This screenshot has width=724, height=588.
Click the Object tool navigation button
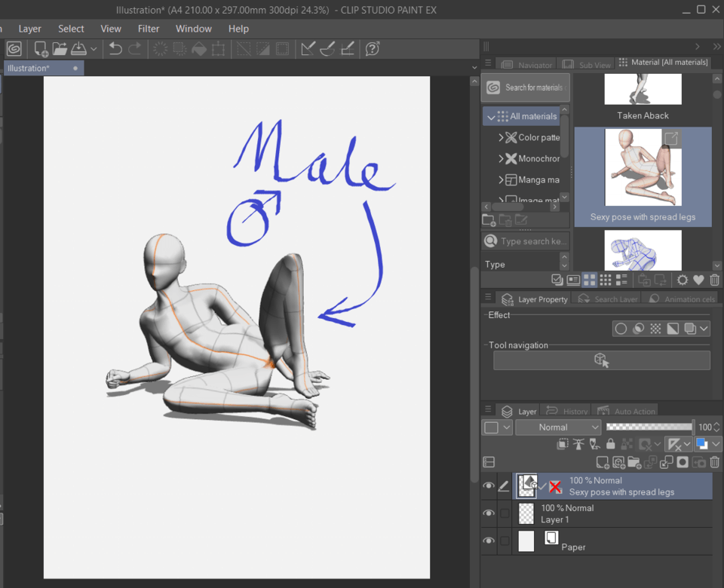tap(601, 360)
